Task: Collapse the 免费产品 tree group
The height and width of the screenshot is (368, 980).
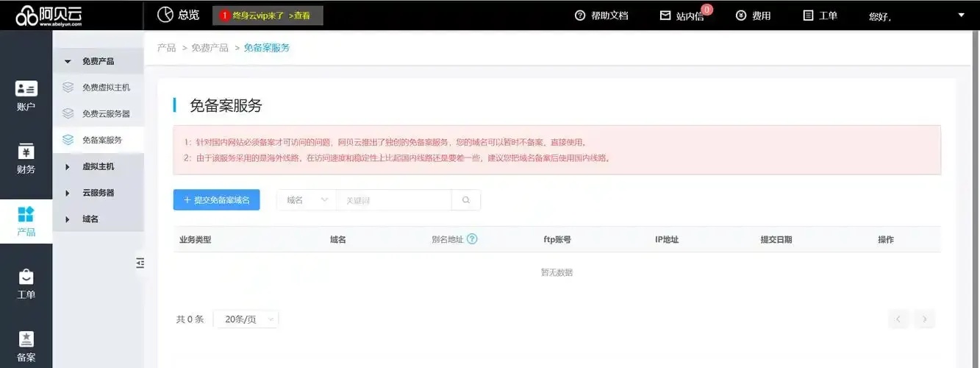Action: point(98,61)
